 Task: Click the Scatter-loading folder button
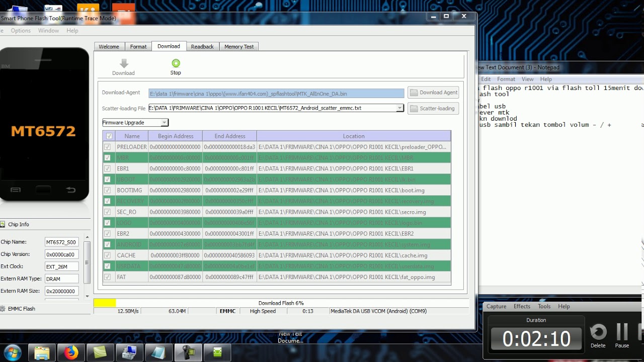tap(433, 108)
